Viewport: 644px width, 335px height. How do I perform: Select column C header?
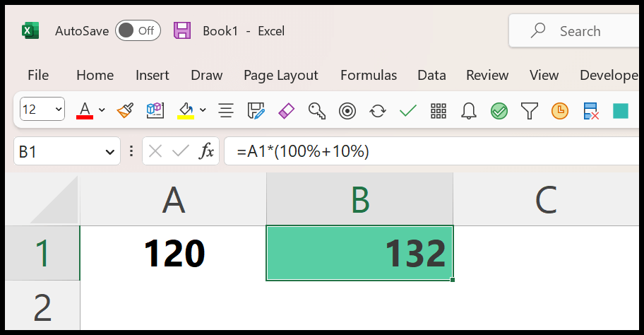point(547,199)
